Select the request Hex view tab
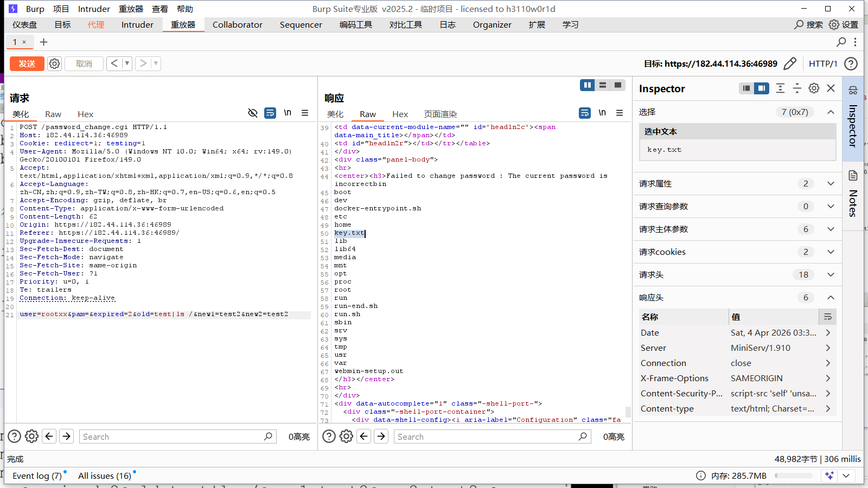The image size is (868, 488). click(x=85, y=114)
